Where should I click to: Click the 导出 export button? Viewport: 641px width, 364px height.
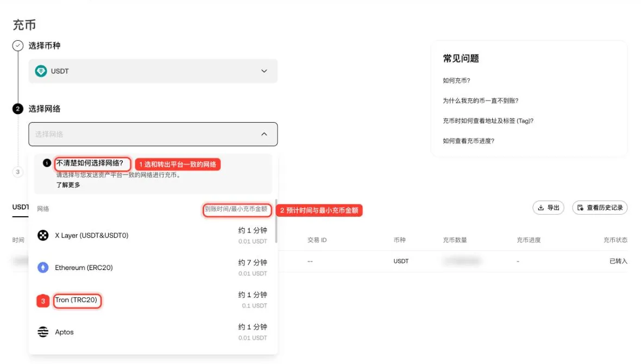pos(548,208)
